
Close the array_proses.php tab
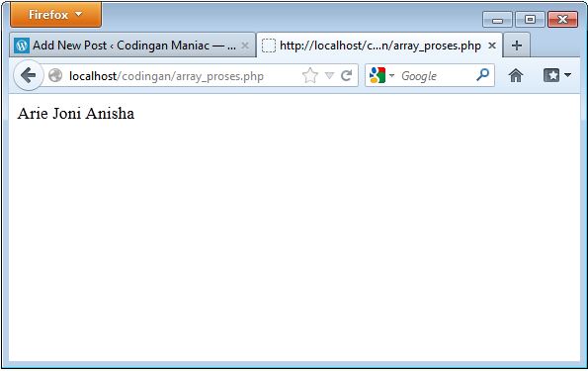click(492, 46)
